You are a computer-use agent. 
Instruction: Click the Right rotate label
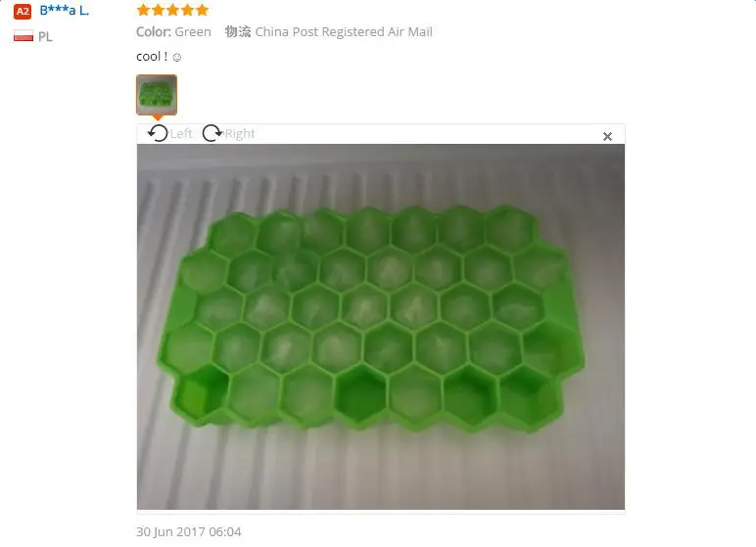tap(240, 133)
